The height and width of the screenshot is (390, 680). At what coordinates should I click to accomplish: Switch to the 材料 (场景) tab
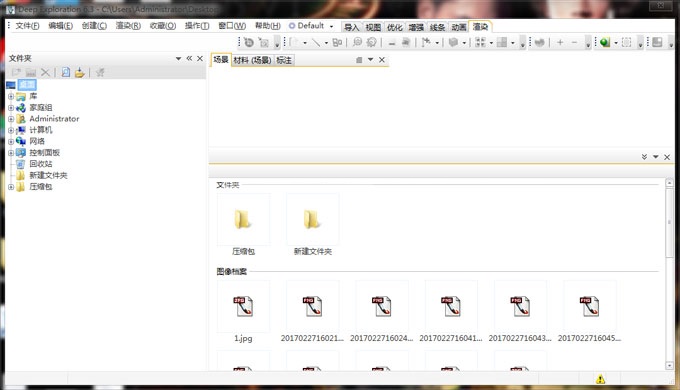252,60
